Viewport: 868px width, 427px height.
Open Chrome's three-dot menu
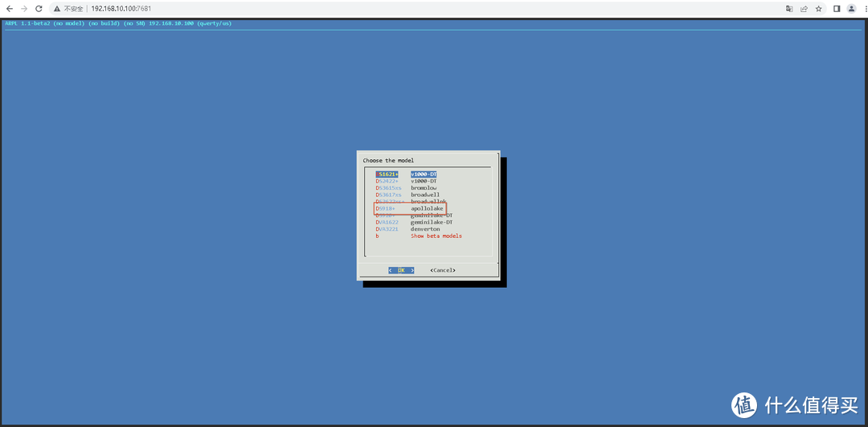[865, 9]
